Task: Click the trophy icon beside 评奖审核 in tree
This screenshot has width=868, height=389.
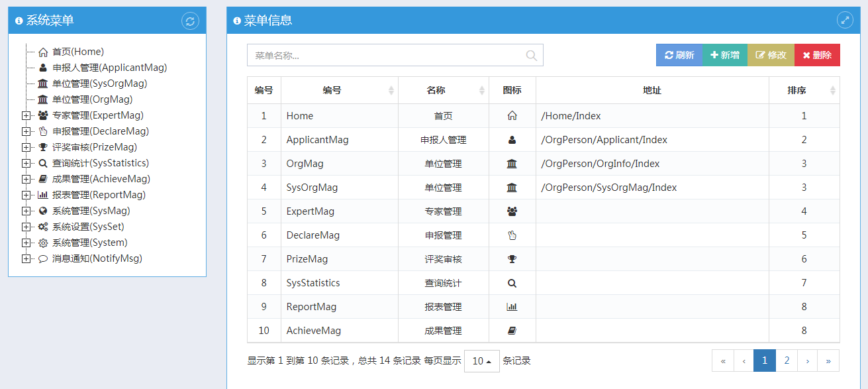Action: [43, 147]
